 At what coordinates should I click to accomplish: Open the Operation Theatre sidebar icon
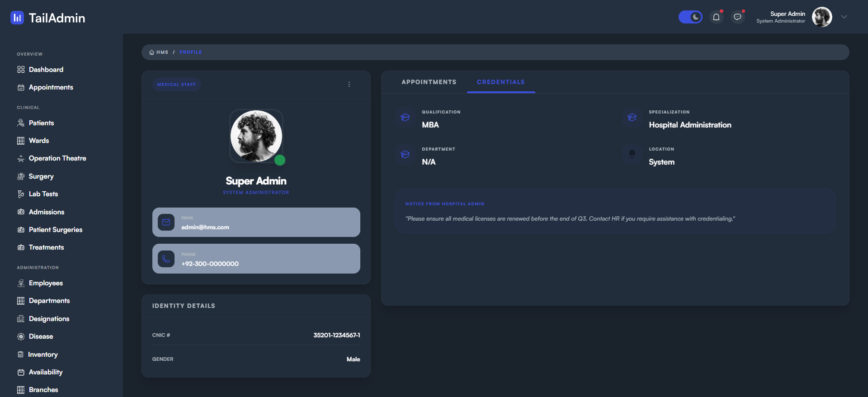pyautogui.click(x=21, y=159)
